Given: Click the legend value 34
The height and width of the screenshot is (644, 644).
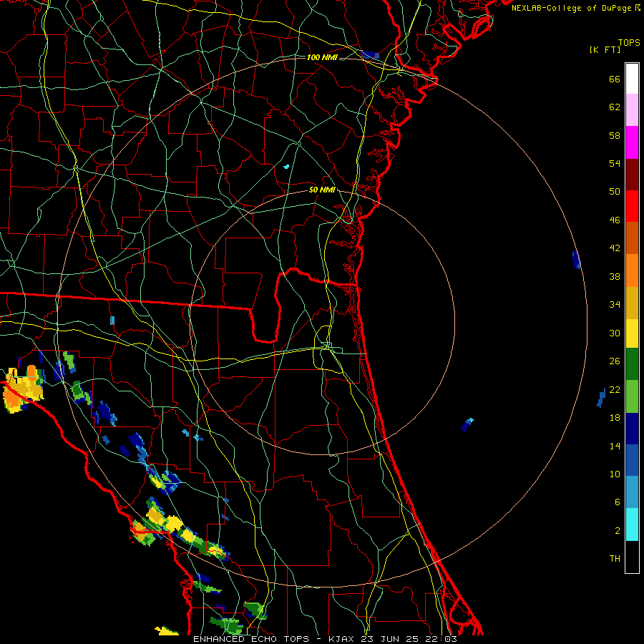Looking at the screenshot, I should (615, 305).
